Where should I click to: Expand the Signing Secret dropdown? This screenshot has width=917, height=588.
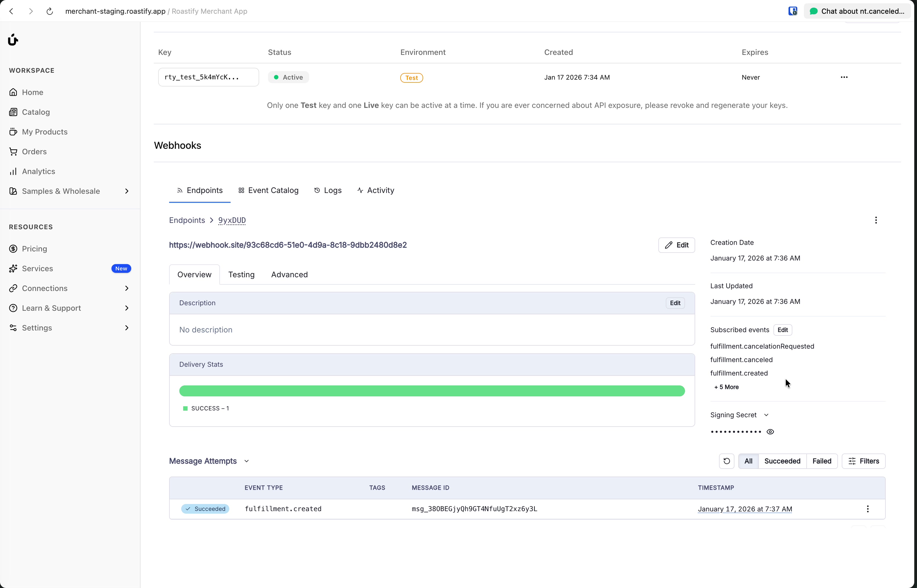pos(766,415)
